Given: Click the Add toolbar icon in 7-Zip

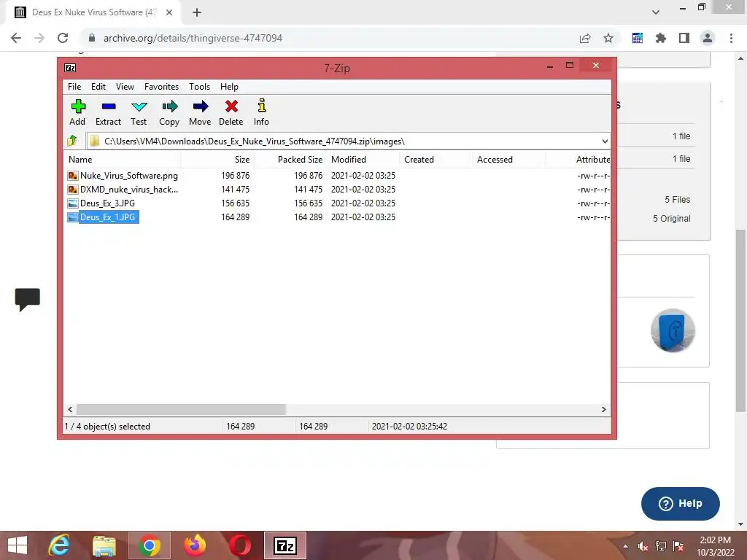Looking at the screenshot, I should pos(77,112).
